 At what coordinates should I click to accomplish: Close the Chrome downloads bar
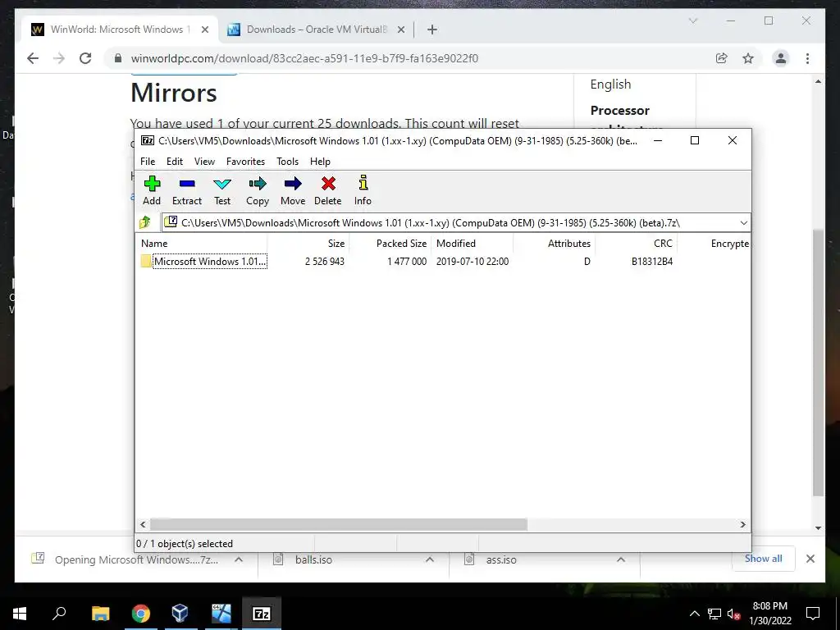coord(810,559)
